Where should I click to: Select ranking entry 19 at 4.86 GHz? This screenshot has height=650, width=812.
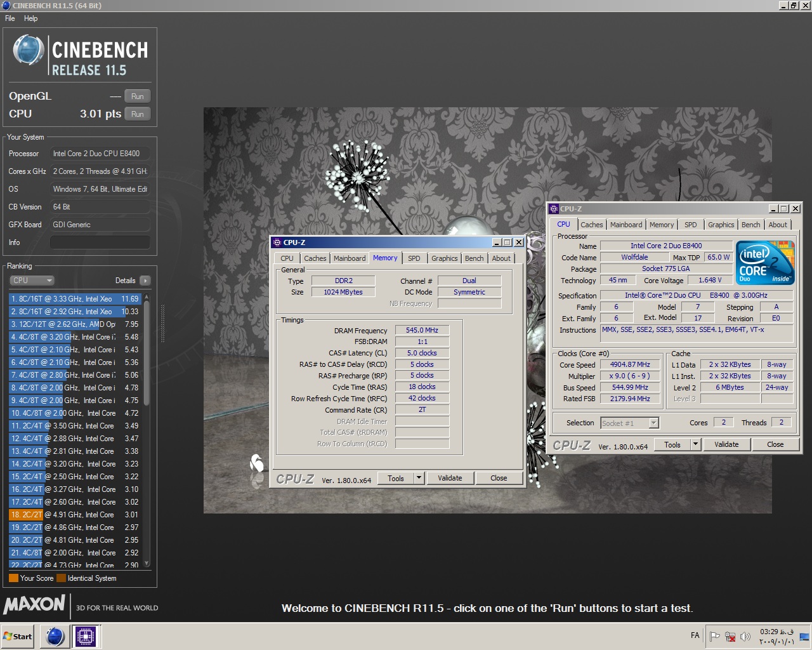click(x=75, y=527)
